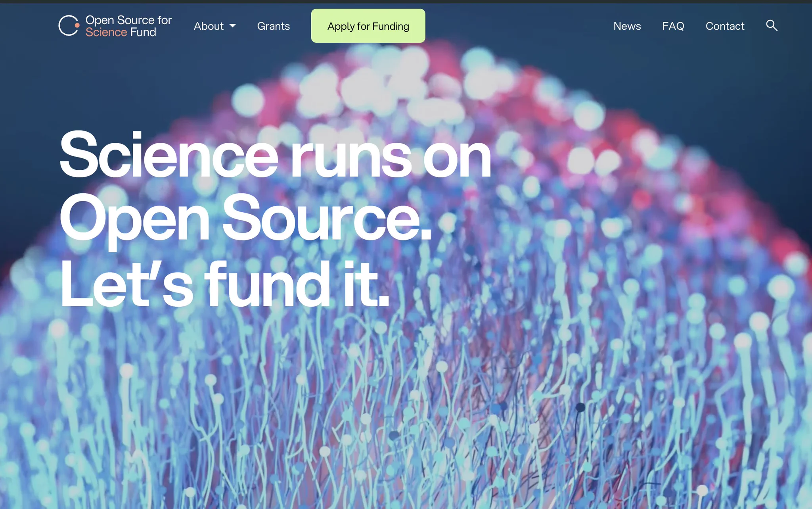The height and width of the screenshot is (509, 812).
Task: Click the headline line 'Science runs on'
Action: pos(275,155)
